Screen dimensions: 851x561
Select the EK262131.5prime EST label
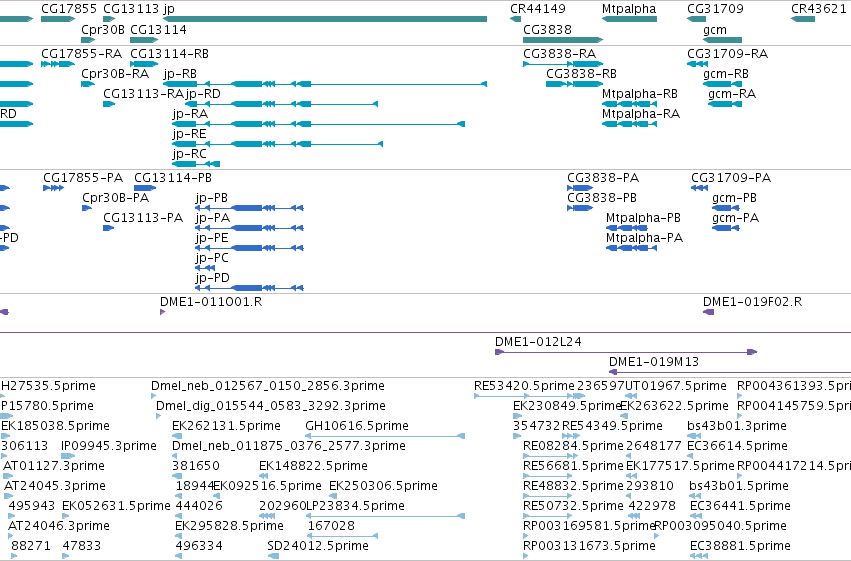tap(226, 426)
